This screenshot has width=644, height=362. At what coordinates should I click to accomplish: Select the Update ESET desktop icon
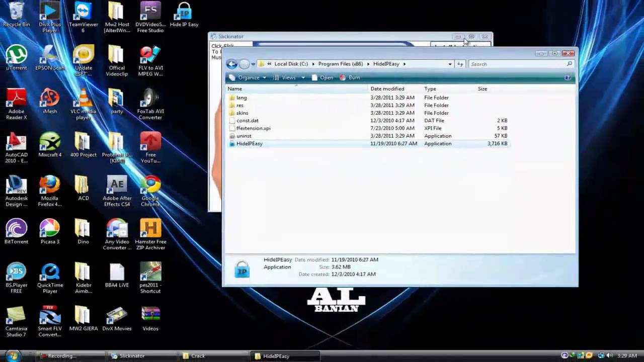click(x=83, y=61)
